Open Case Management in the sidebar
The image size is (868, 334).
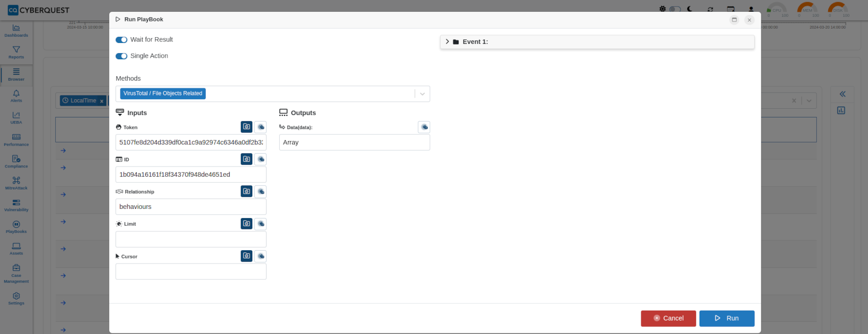16,274
